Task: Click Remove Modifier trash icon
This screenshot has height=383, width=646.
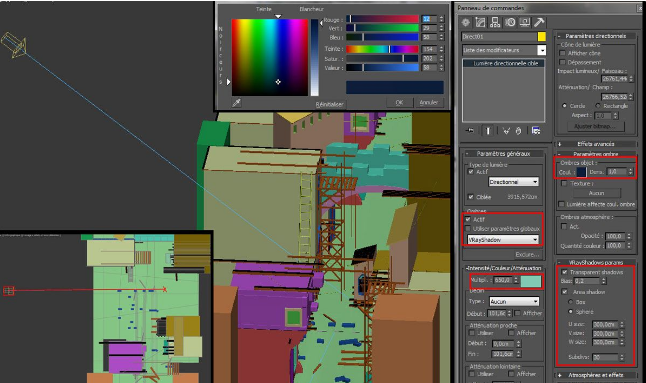Action: tap(518, 131)
